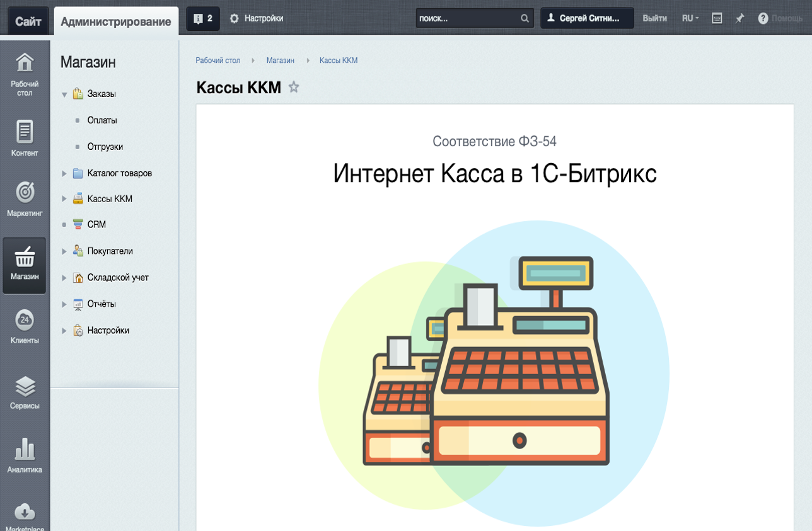Open the Сервисы sidebar section
Viewport: 812px width, 531px height.
25,389
